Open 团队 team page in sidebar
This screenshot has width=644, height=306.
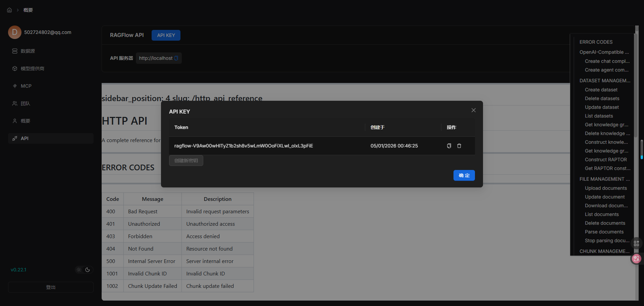pyautogui.click(x=25, y=103)
